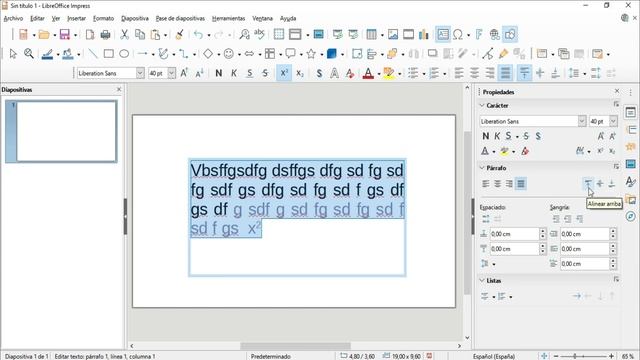640x360 pixels.
Task: Open the Ventana menu
Action: 262,18
